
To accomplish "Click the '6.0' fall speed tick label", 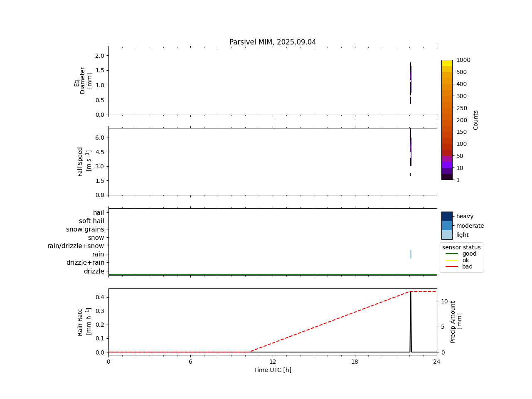I will [x=99, y=138].
